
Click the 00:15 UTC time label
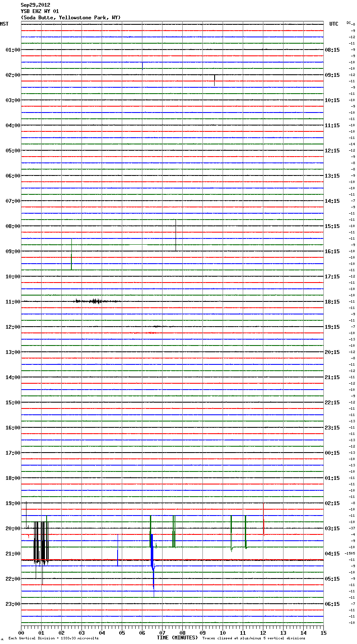pyautogui.click(x=332, y=453)
